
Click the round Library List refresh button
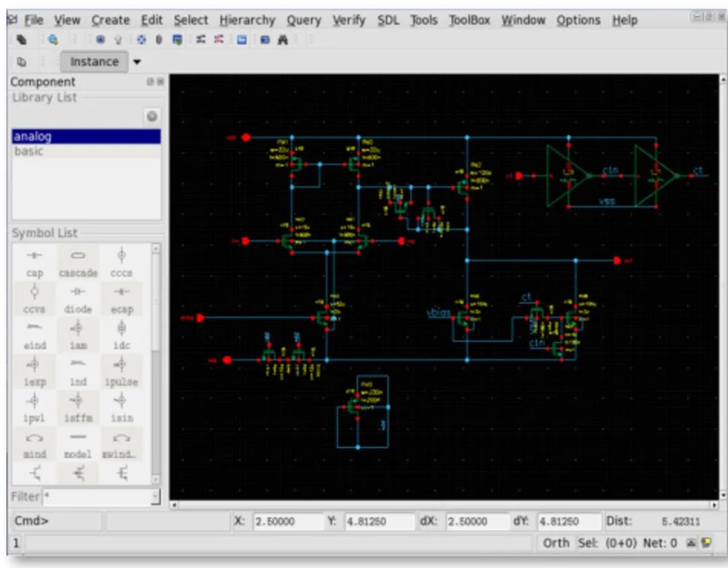[x=152, y=117]
